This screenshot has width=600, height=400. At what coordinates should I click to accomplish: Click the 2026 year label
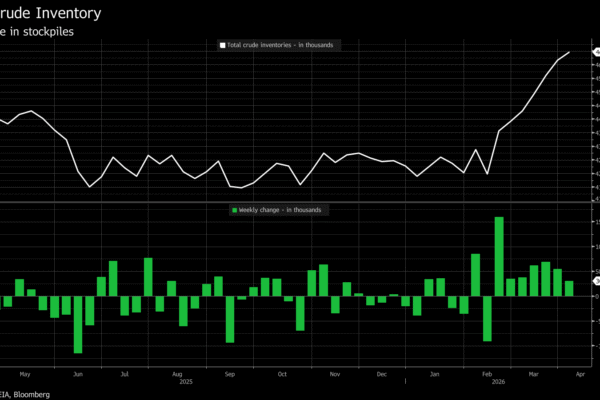497,382
